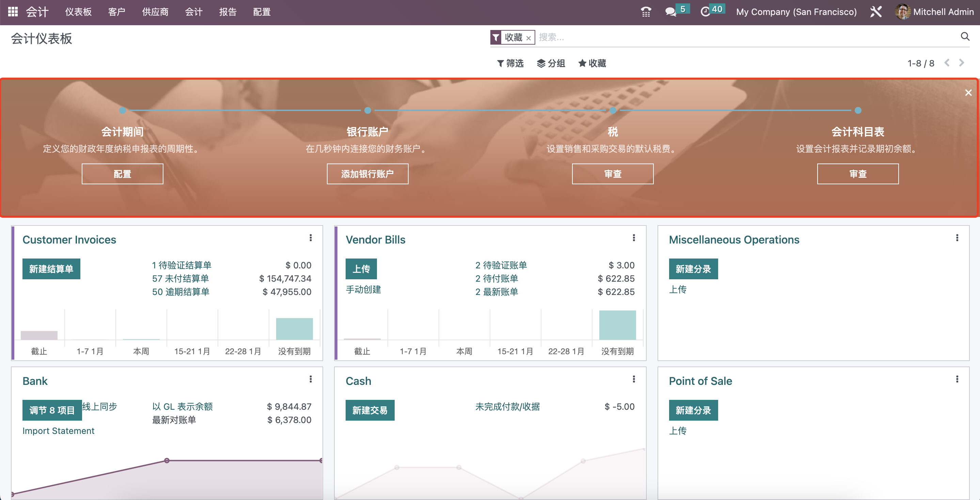Open the activities clock icon
Viewport: 980px width, 500px height.
click(x=705, y=12)
